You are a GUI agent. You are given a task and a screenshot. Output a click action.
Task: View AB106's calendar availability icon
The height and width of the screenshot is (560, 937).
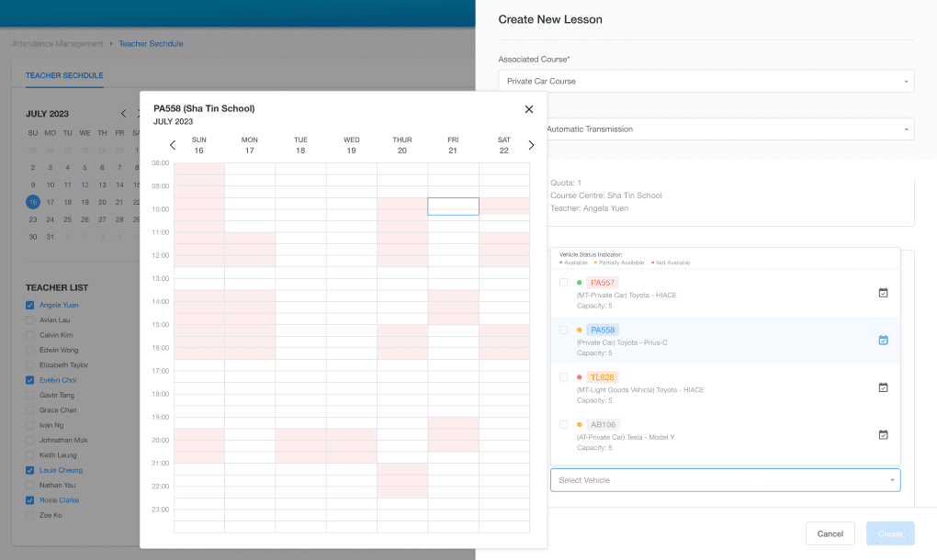883,435
